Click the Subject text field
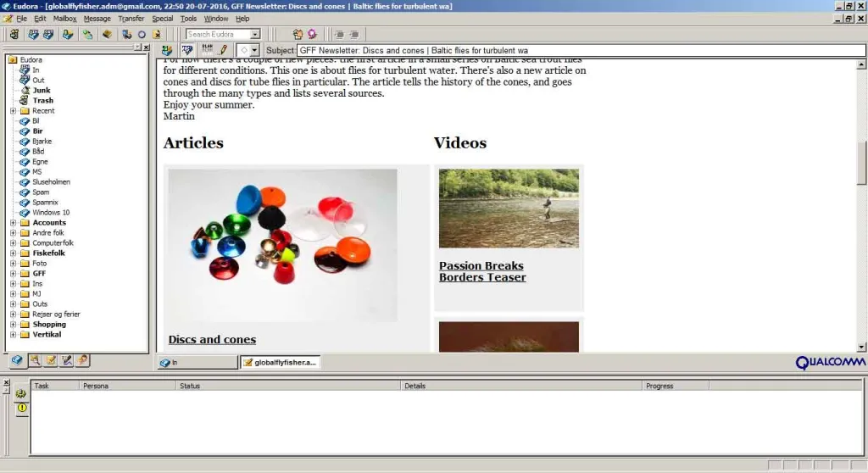The height and width of the screenshot is (473, 868). click(581, 50)
